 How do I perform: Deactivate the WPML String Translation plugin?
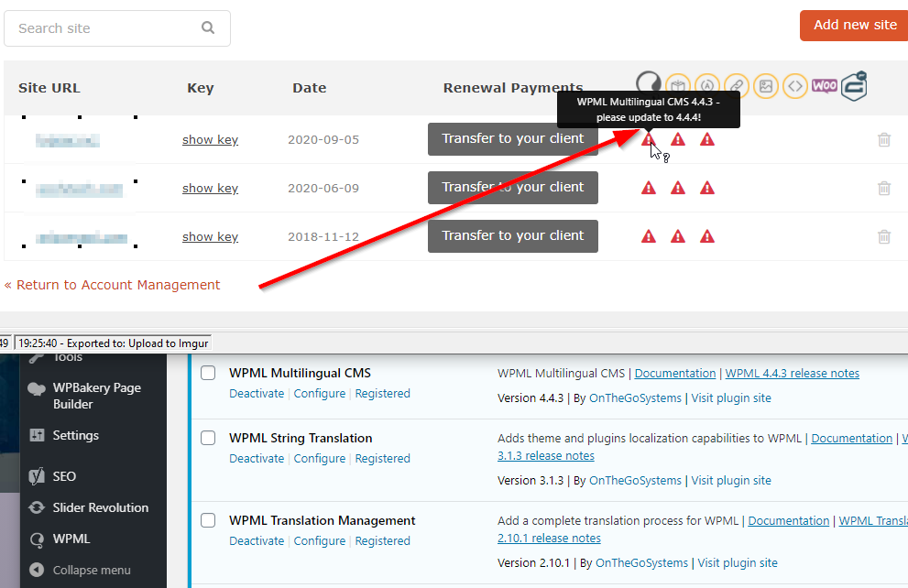(x=257, y=458)
